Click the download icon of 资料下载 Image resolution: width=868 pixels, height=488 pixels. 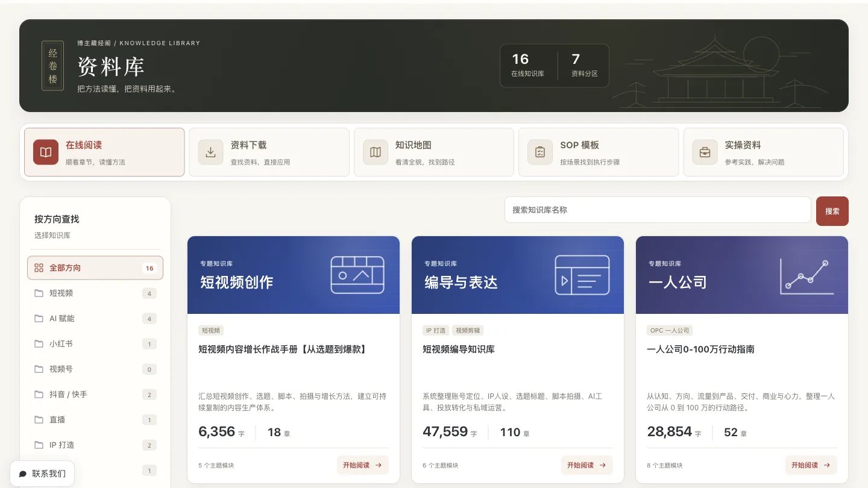[x=210, y=152]
